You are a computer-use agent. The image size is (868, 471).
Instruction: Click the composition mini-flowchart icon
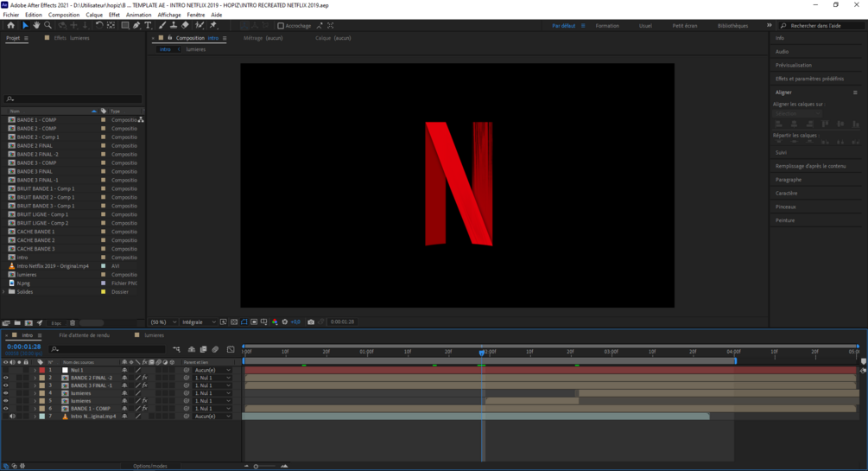pos(176,350)
